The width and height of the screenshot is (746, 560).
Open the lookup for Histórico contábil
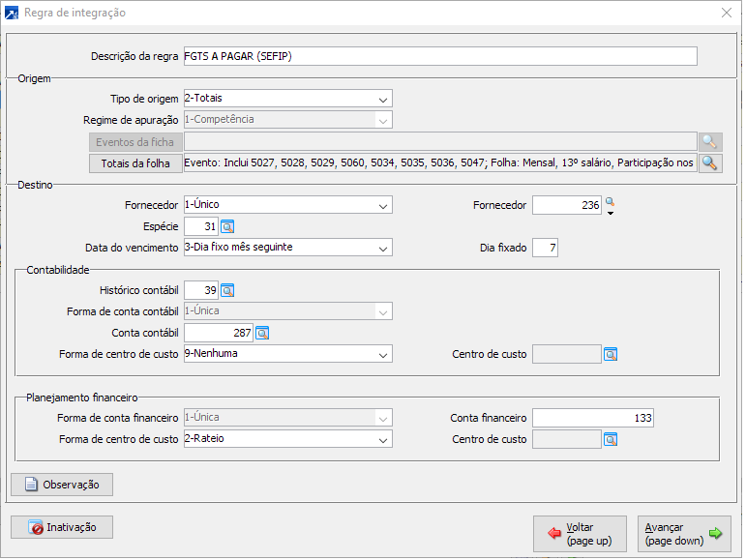click(x=227, y=290)
